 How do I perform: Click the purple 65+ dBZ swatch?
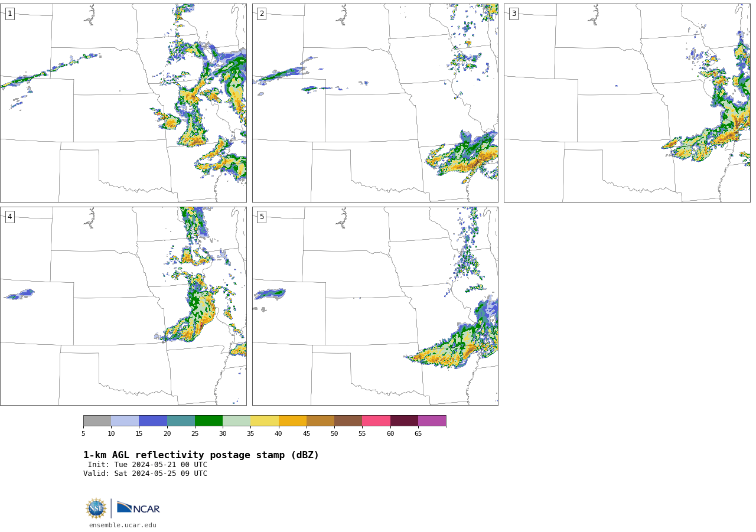(432, 420)
